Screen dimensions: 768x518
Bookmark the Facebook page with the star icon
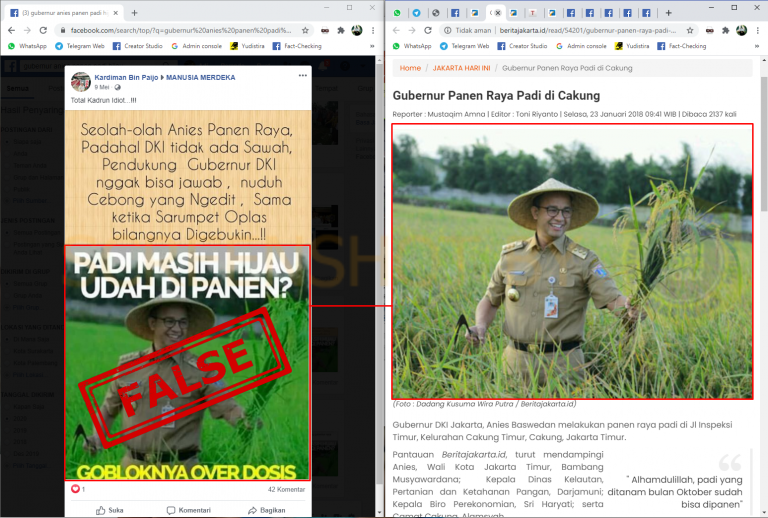tap(305, 30)
